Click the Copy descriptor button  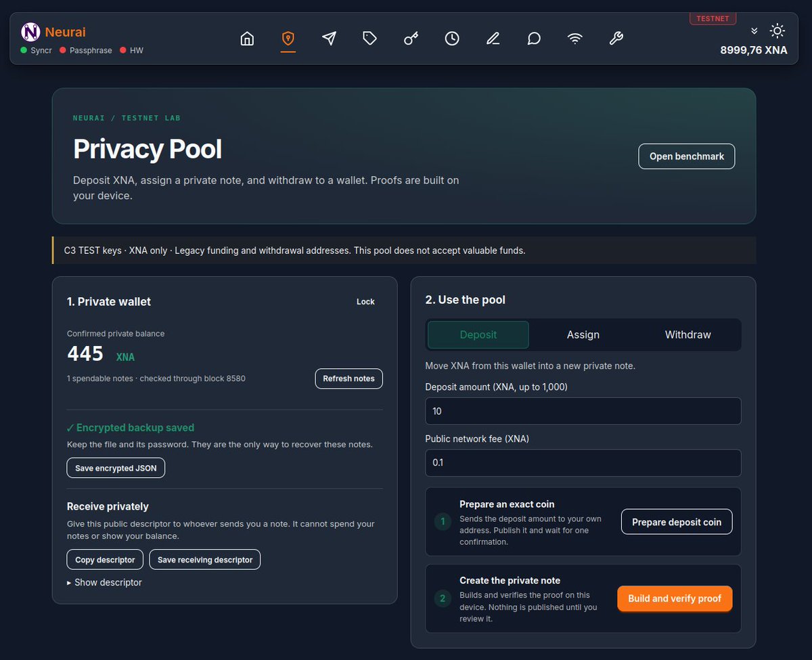pos(105,560)
